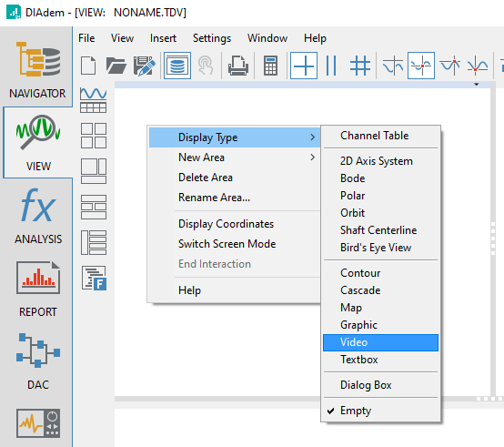Choose Shaft Centerline display type

click(380, 230)
